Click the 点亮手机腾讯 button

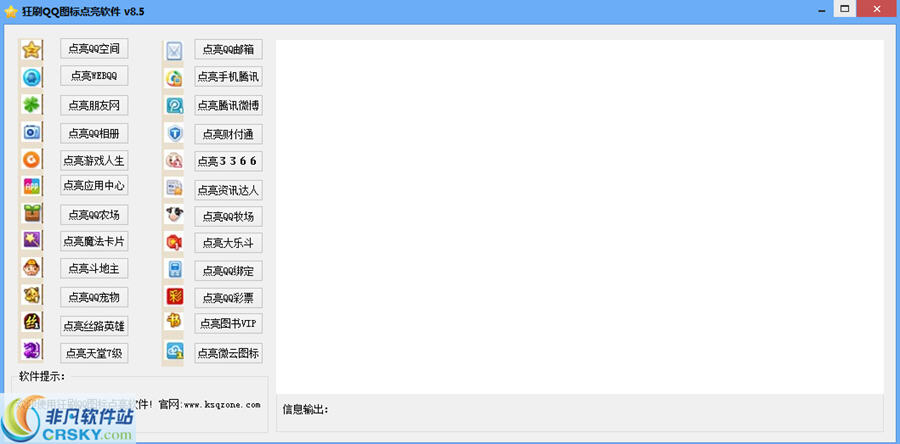pyautogui.click(x=228, y=76)
